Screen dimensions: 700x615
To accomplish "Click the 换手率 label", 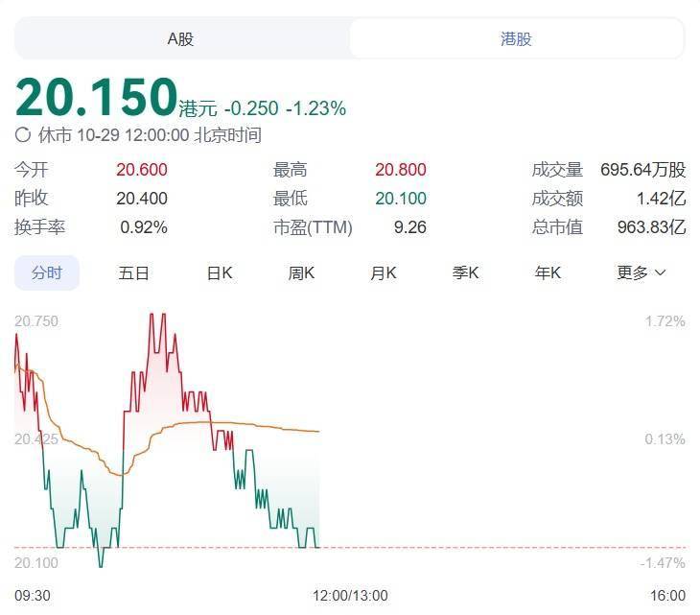I will click(40, 227).
